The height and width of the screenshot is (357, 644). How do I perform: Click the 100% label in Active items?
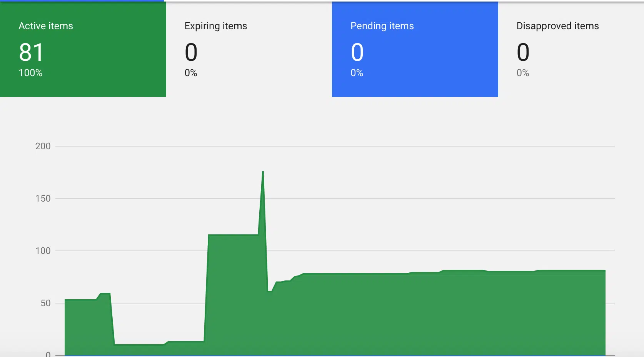(x=30, y=73)
